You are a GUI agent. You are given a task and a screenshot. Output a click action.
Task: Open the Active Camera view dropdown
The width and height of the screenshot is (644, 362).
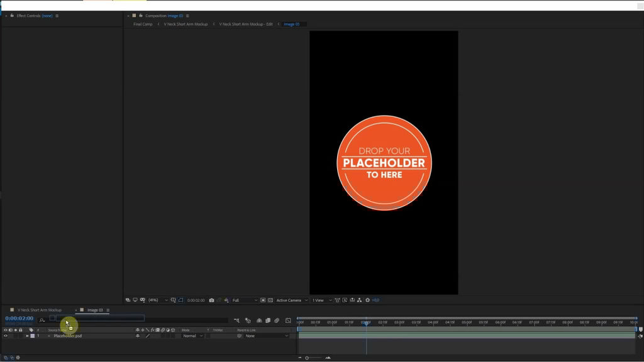coord(291,300)
